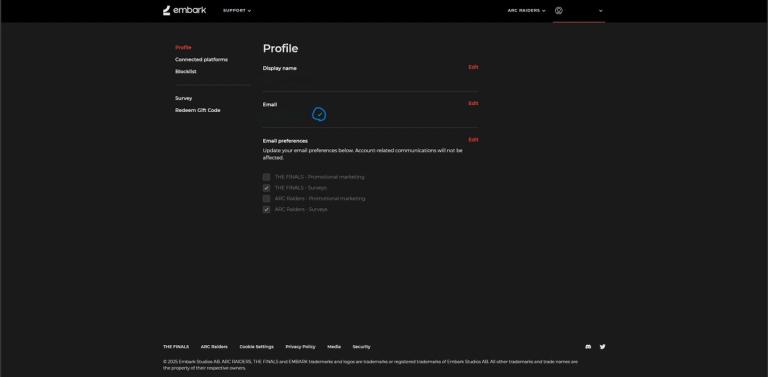768x377 pixels.
Task: Toggle THE FINALS Promotional marketing checkbox
Action: point(266,177)
